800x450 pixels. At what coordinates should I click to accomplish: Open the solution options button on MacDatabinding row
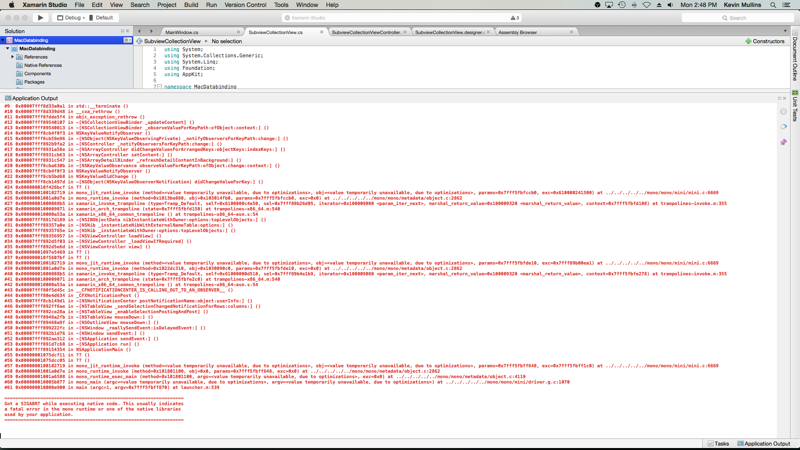pyautogui.click(x=127, y=40)
